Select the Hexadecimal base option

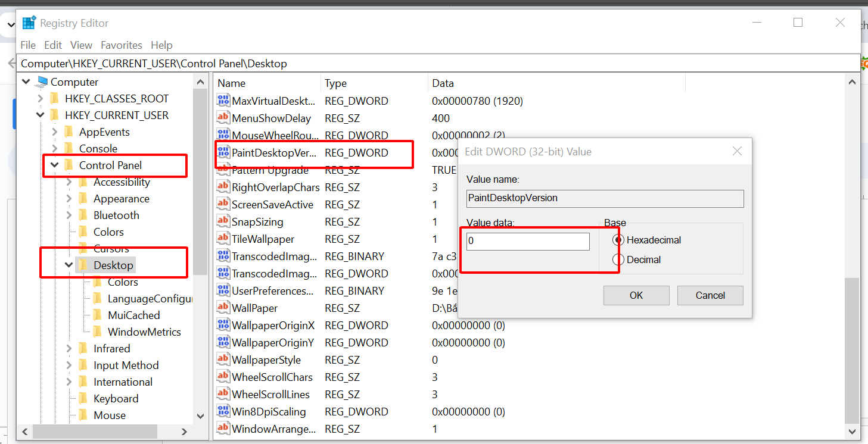[618, 240]
